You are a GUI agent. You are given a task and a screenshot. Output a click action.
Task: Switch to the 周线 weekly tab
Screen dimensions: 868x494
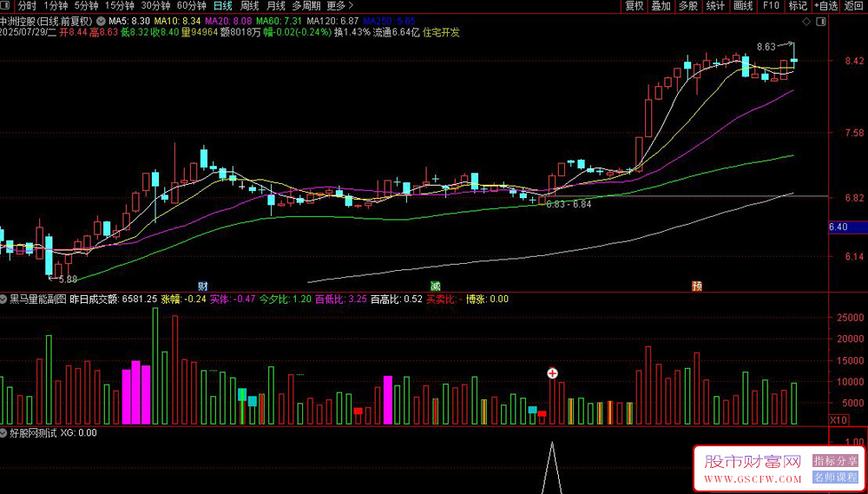(x=249, y=6)
